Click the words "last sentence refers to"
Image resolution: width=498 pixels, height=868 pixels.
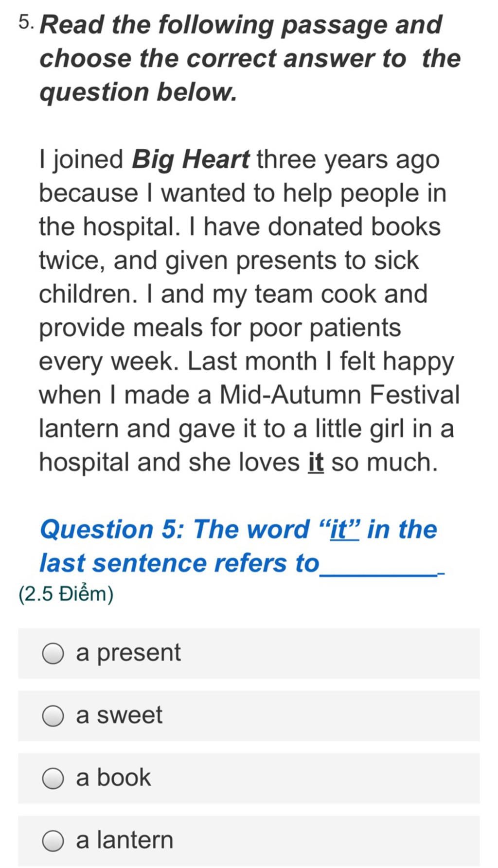click(179, 563)
